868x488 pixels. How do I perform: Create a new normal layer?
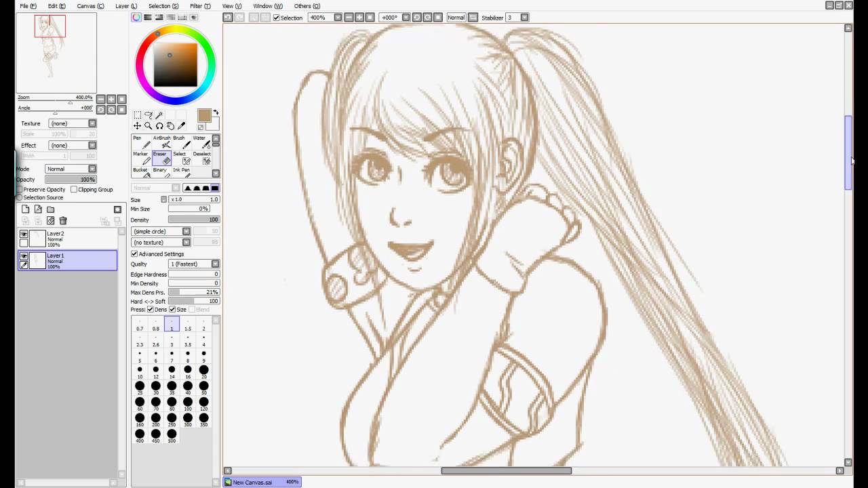click(26, 209)
